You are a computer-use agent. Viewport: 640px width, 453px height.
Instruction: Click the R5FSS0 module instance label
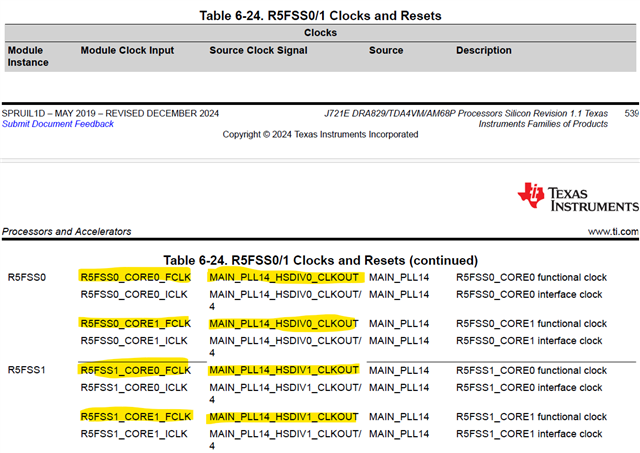pyautogui.click(x=27, y=278)
